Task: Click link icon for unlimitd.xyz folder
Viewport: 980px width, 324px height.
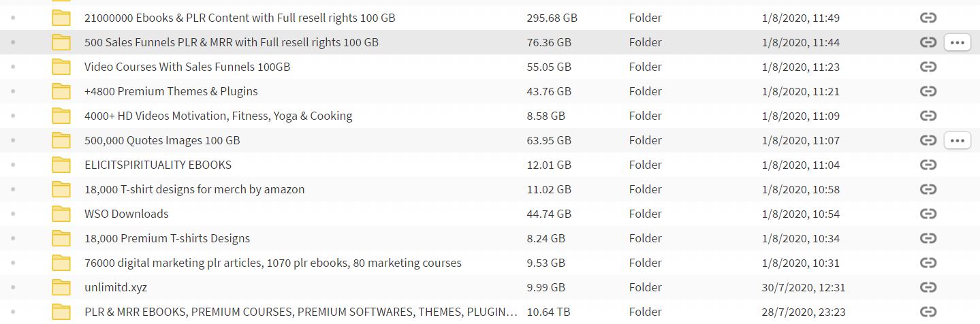Action: click(928, 287)
